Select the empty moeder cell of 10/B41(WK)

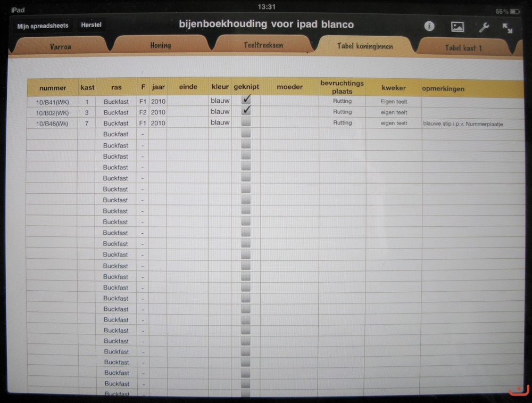coord(289,101)
